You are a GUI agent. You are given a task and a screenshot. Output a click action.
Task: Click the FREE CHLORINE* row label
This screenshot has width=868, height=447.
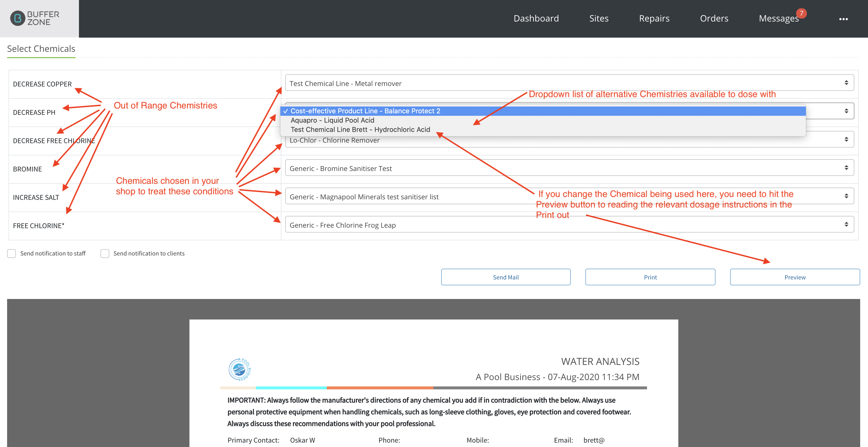pyautogui.click(x=39, y=225)
